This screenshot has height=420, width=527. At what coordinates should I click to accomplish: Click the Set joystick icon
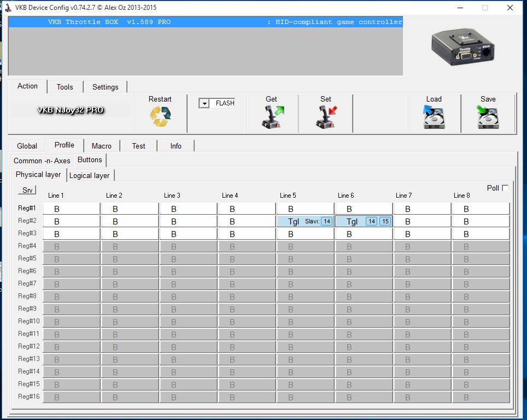pos(326,116)
